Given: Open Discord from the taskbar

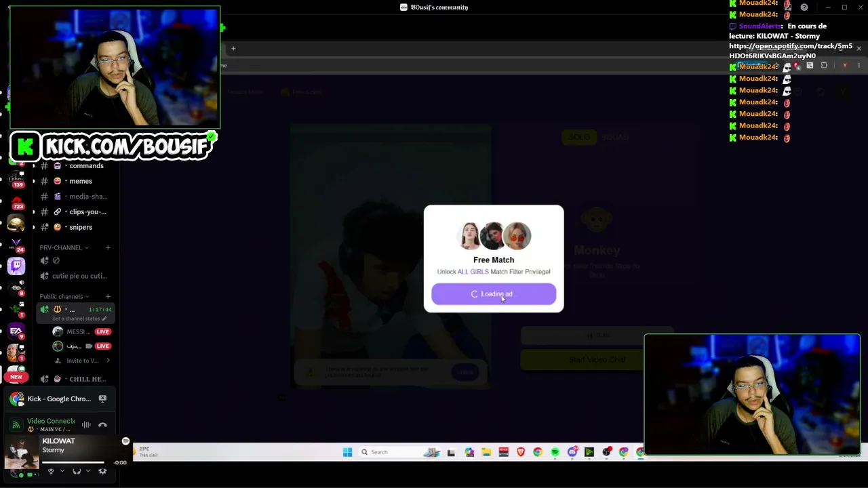Looking at the screenshot, I should (573, 452).
